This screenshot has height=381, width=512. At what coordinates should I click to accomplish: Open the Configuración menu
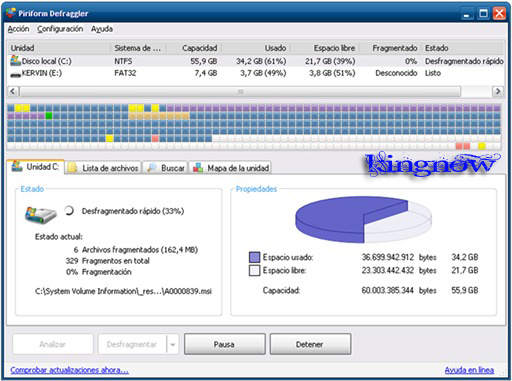tap(60, 29)
